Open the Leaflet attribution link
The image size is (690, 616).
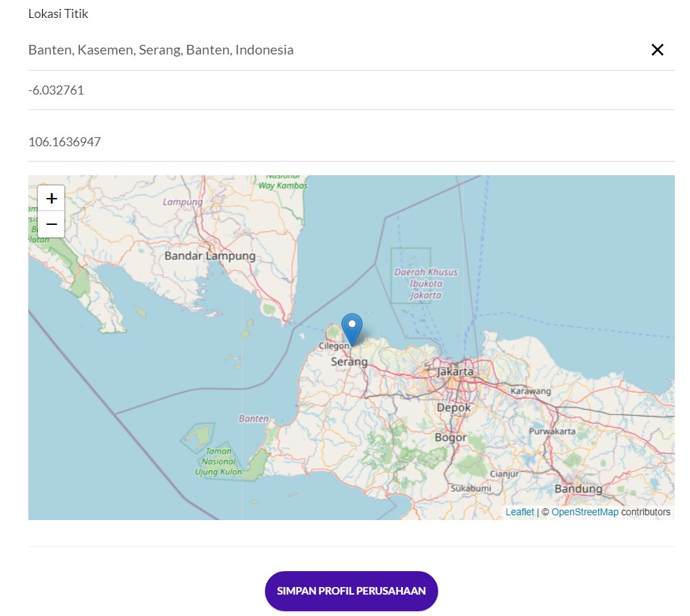[x=520, y=512]
